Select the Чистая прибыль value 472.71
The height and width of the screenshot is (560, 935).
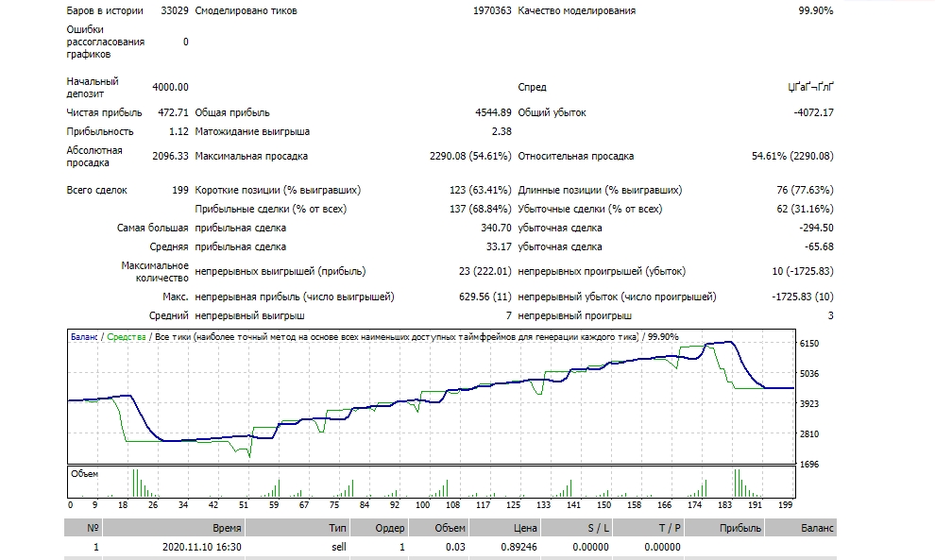(x=173, y=112)
